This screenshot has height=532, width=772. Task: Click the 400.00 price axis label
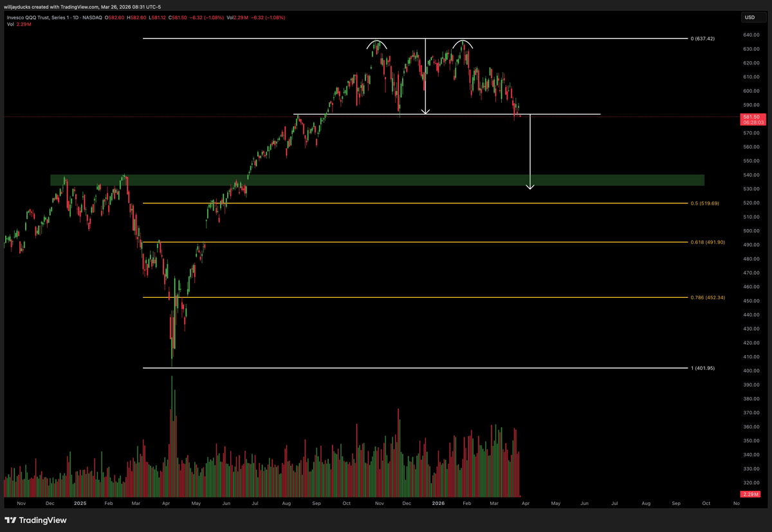tap(750, 371)
